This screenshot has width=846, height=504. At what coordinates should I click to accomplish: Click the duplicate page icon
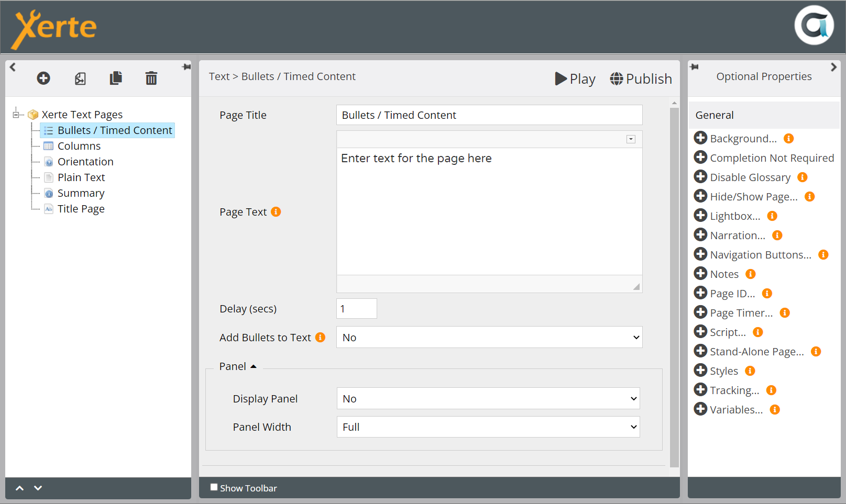click(x=116, y=79)
